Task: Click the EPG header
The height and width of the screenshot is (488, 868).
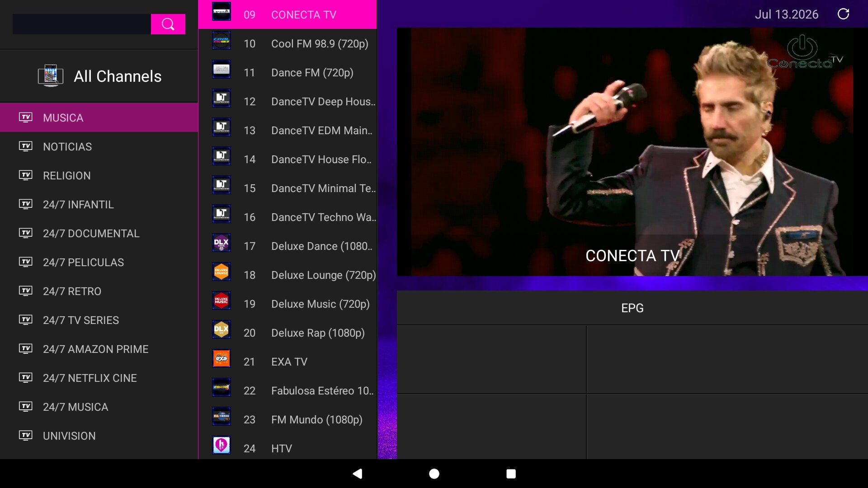Action: click(632, 308)
